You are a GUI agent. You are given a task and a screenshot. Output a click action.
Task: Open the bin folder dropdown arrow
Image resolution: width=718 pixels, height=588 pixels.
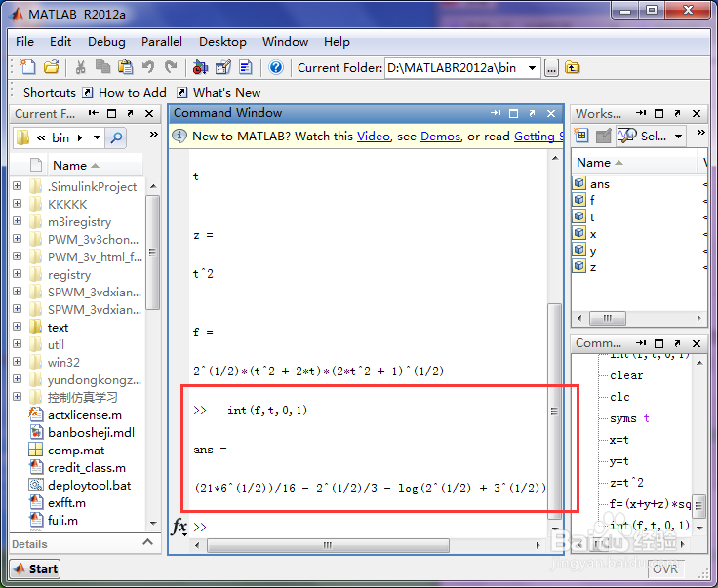click(x=97, y=137)
